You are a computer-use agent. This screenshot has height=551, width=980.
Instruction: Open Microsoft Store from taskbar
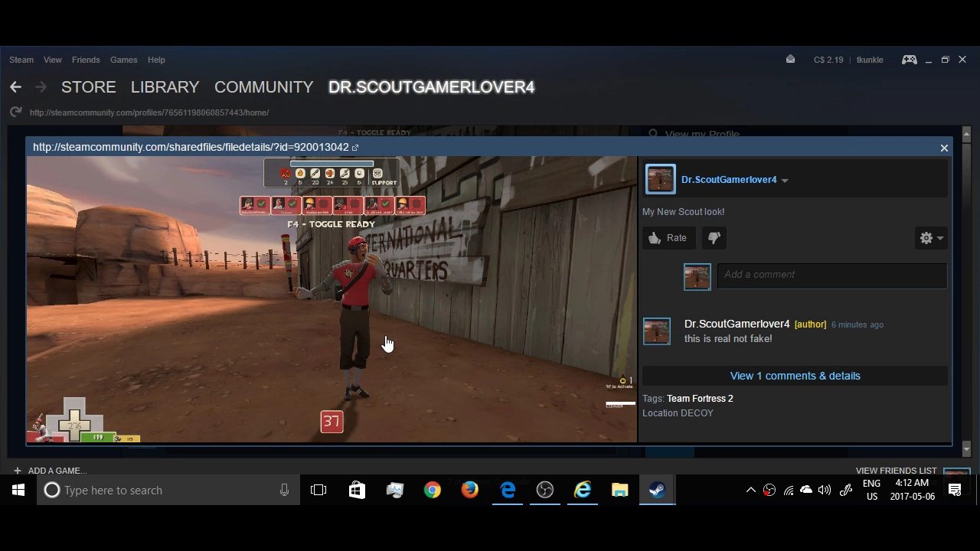[357, 491]
